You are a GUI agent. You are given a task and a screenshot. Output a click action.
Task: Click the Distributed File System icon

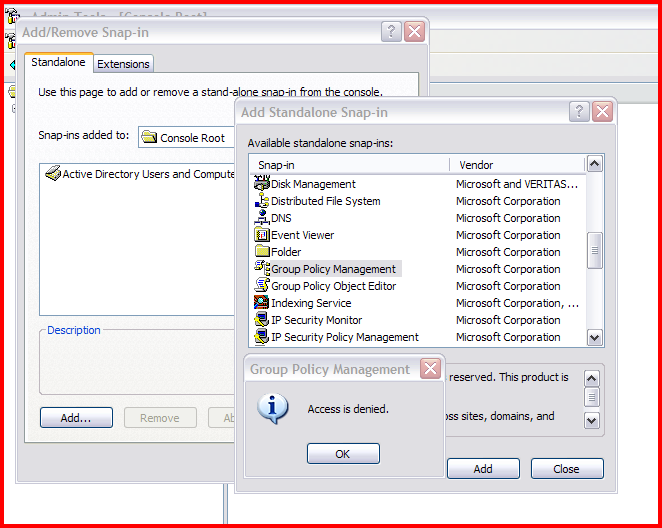point(262,201)
